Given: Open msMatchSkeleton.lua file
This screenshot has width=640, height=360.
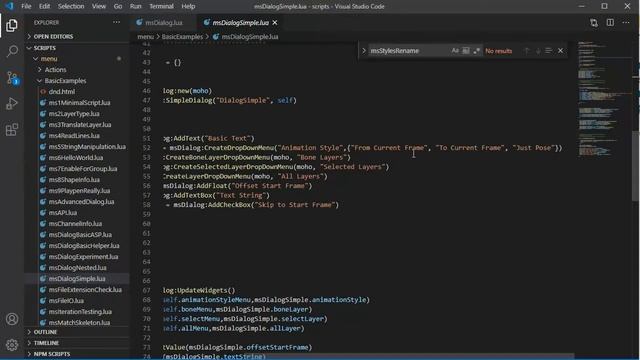Looking at the screenshot, I should (x=78, y=323).
